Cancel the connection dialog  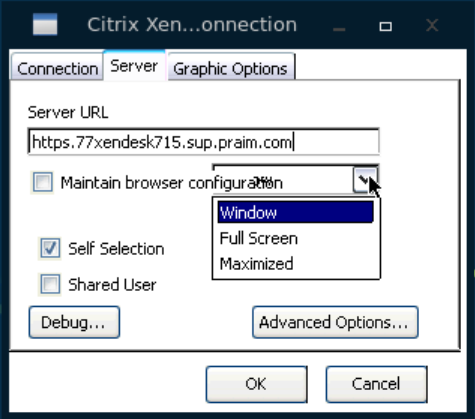[x=376, y=384]
